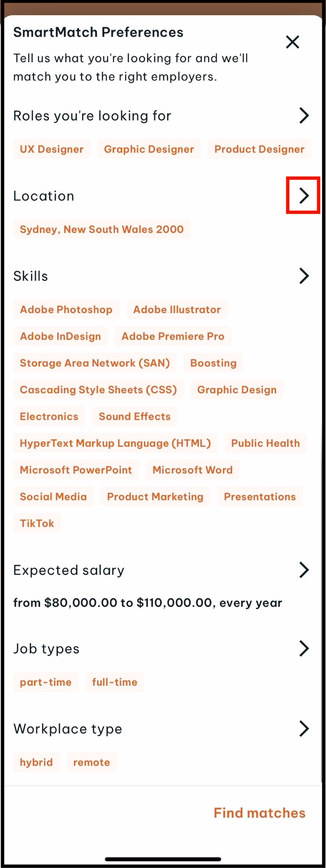Image resolution: width=326 pixels, height=868 pixels.
Task: Select the part-time job type chip
Action: pyautogui.click(x=46, y=682)
